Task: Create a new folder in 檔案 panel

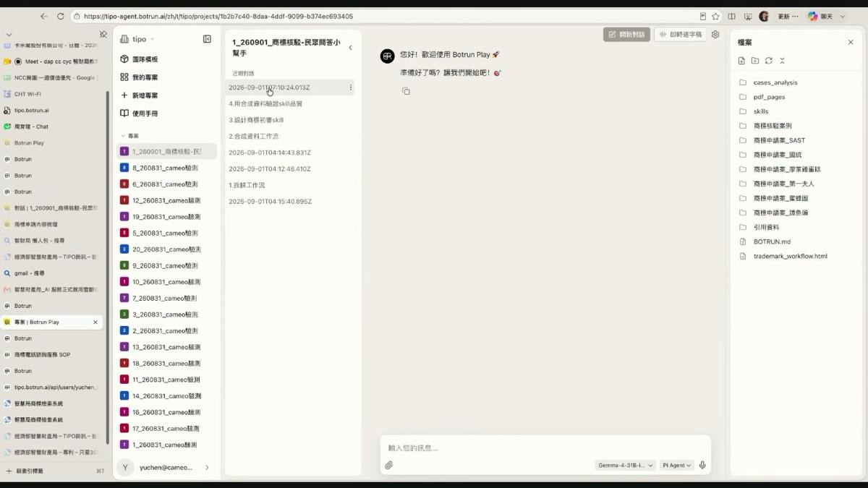Action: (x=755, y=61)
